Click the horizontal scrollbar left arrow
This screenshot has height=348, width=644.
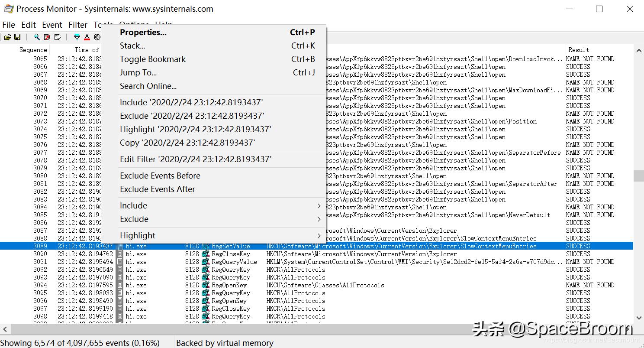pos(5,329)
